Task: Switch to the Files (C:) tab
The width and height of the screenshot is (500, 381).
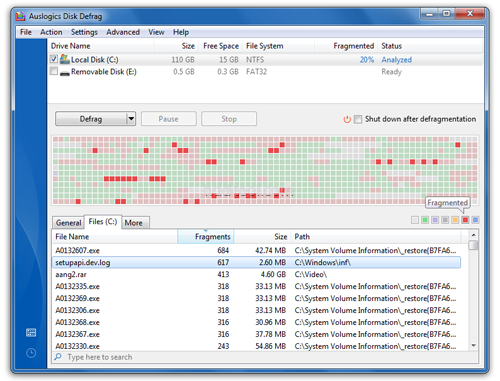Action: pyautogui.click(x=103, y=222)
